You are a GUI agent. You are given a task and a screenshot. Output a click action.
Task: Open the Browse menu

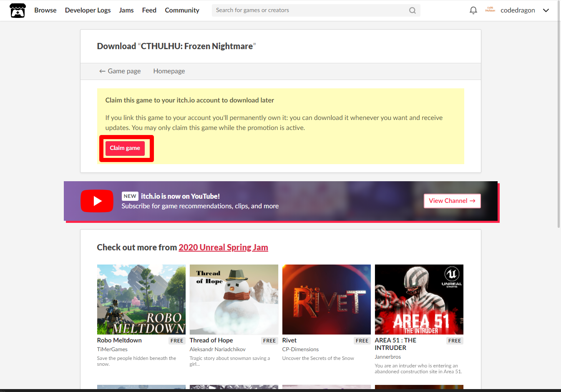(45, 10)
